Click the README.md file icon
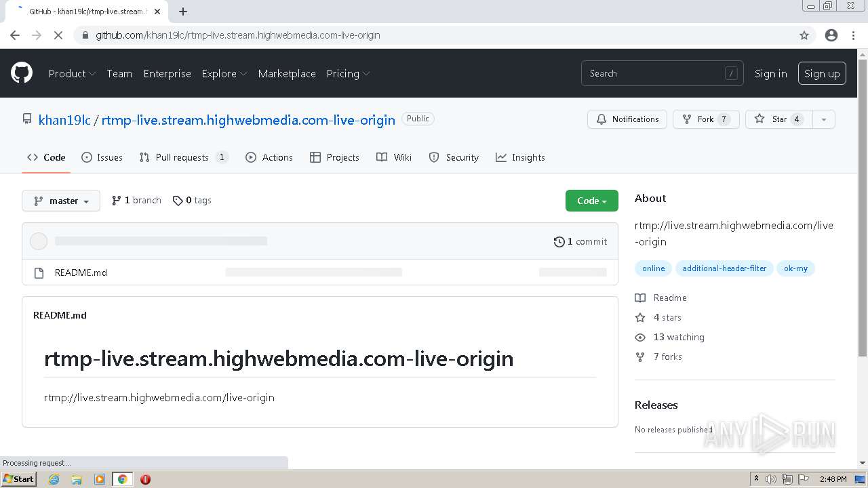 [x=39, y=272]
